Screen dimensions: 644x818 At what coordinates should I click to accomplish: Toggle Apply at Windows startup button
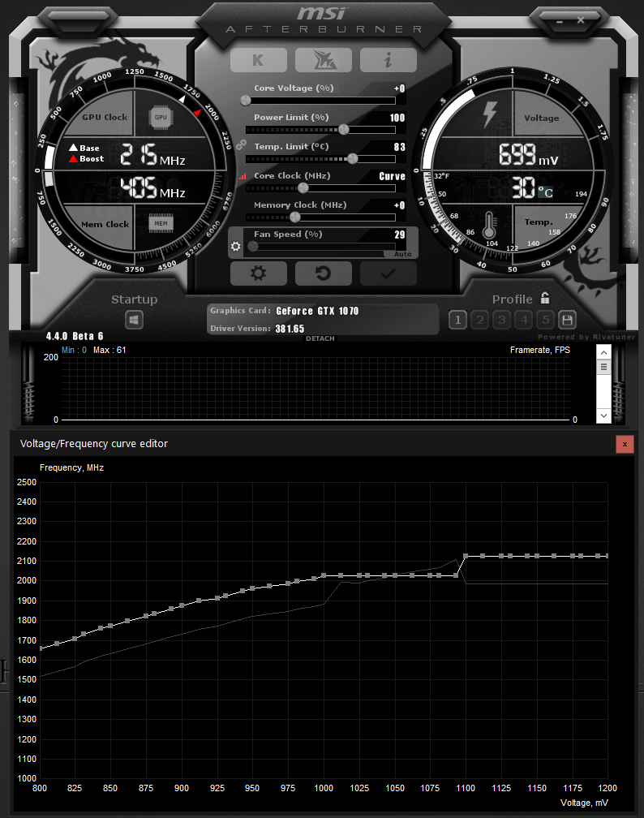click(x=134, y=320)
